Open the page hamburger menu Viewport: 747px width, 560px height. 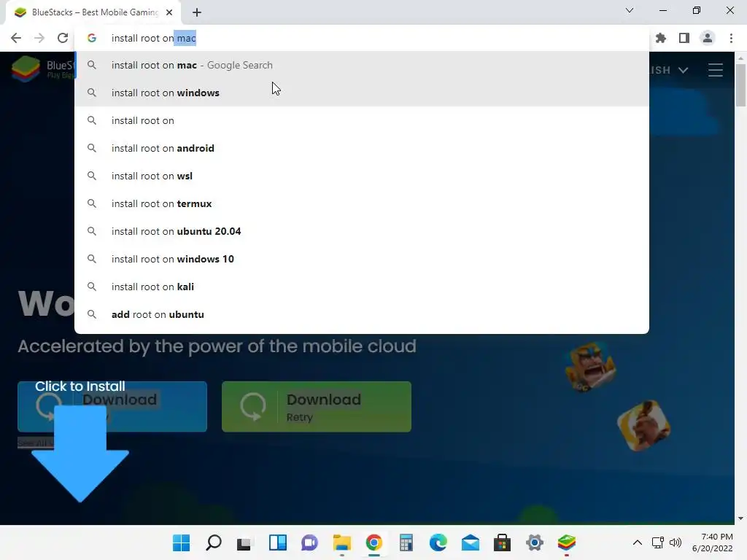tap(715, 70)
